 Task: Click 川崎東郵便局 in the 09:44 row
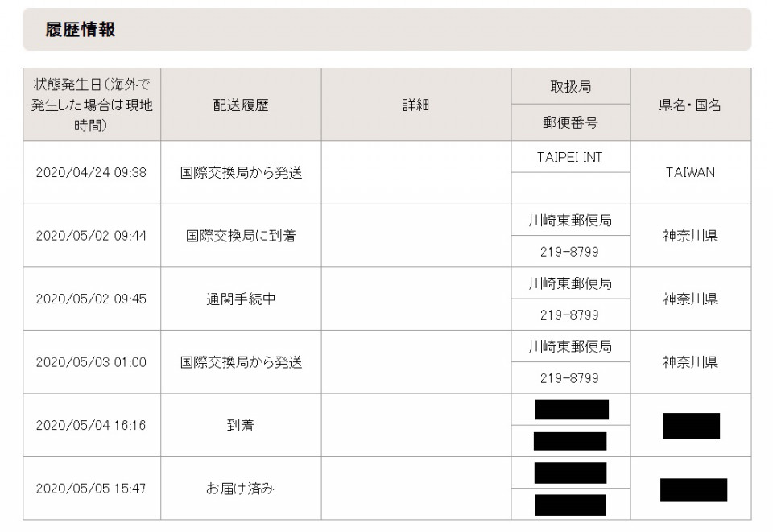click(570, 221)
